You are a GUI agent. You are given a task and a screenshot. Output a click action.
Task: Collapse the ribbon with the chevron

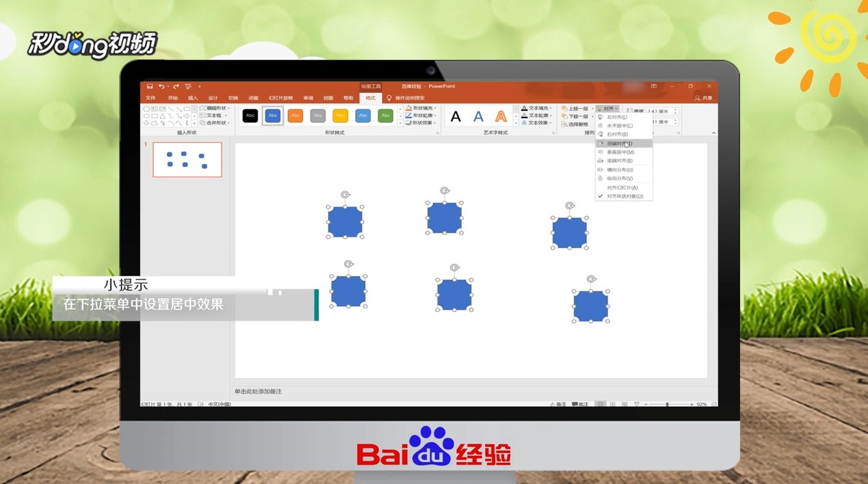click(713, 133)
